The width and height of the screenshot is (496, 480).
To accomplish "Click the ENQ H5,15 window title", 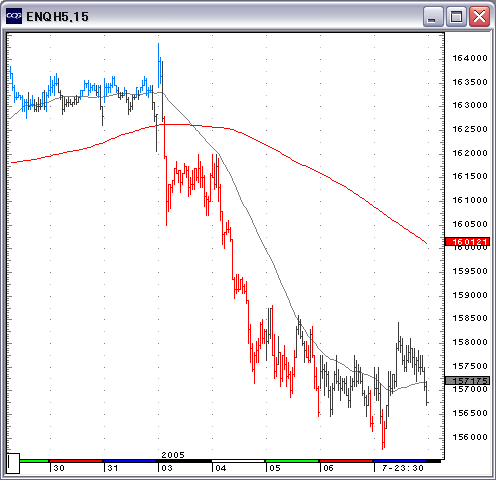I will pyautogui.click(x=57, y=17).
